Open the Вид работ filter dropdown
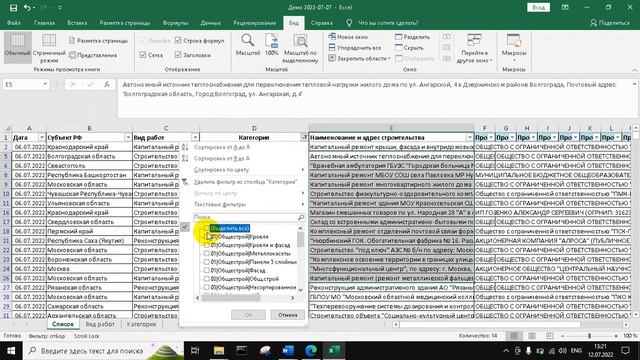This screenshot has width=640, height=360. (x=195, y=138)
